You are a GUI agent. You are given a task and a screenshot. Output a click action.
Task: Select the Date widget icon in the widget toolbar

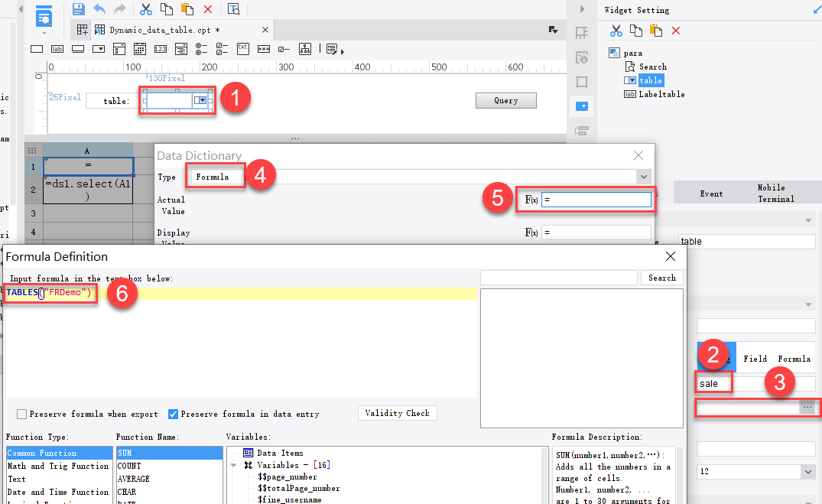pyautogui.click(x=138, y=48)
